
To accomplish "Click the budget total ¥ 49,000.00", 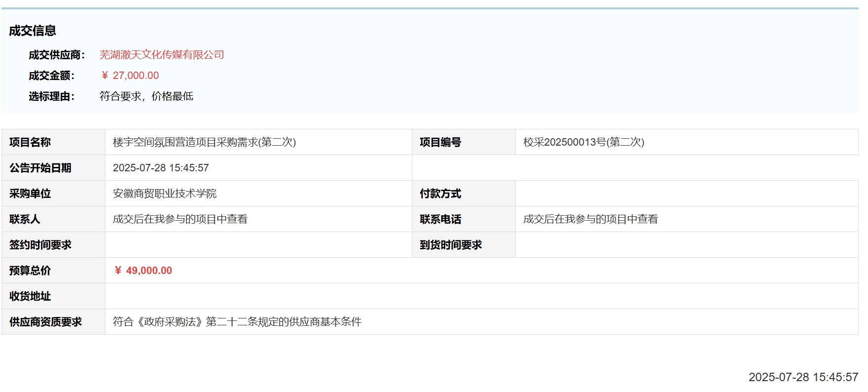I will pos(143,271).
